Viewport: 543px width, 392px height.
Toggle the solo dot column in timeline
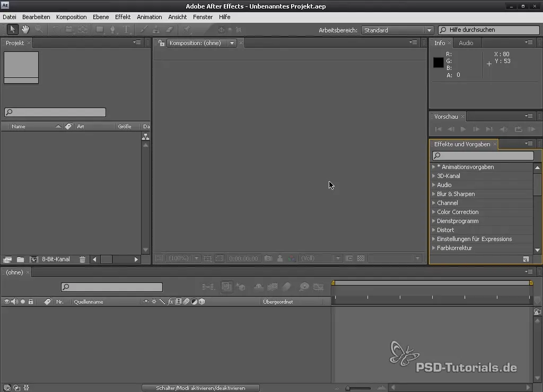click(23, 302)
